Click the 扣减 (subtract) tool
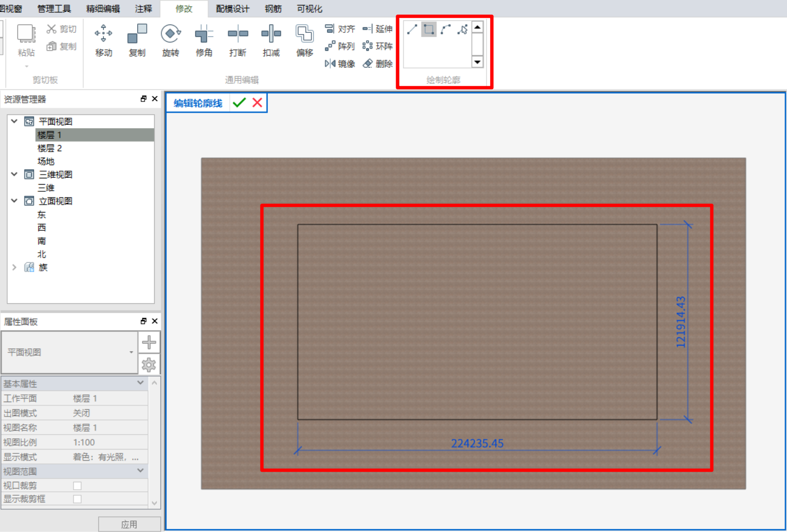Screen dimensions: 787x532 [271, 41]
